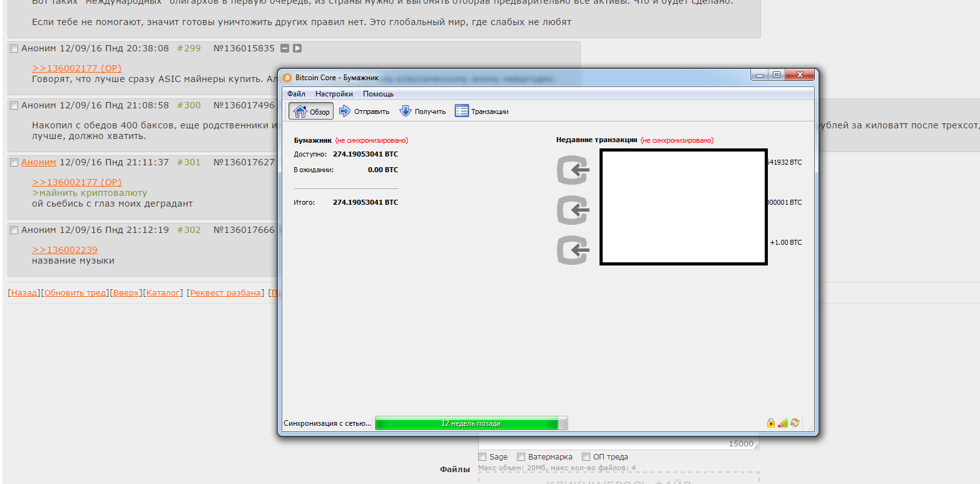The width and height of the screenshot is (980, 484).
Task: Click the red не синхронизировано label beside Бумажник
Action: (372, 140)
